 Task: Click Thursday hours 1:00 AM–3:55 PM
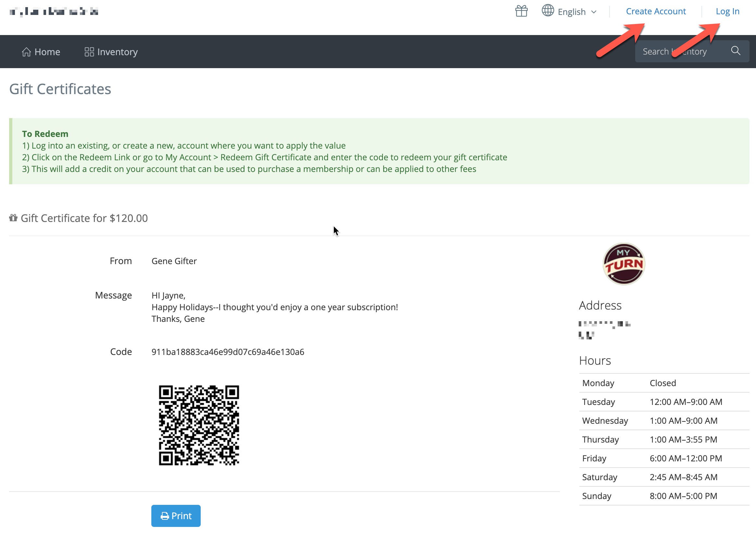(683, 439)
